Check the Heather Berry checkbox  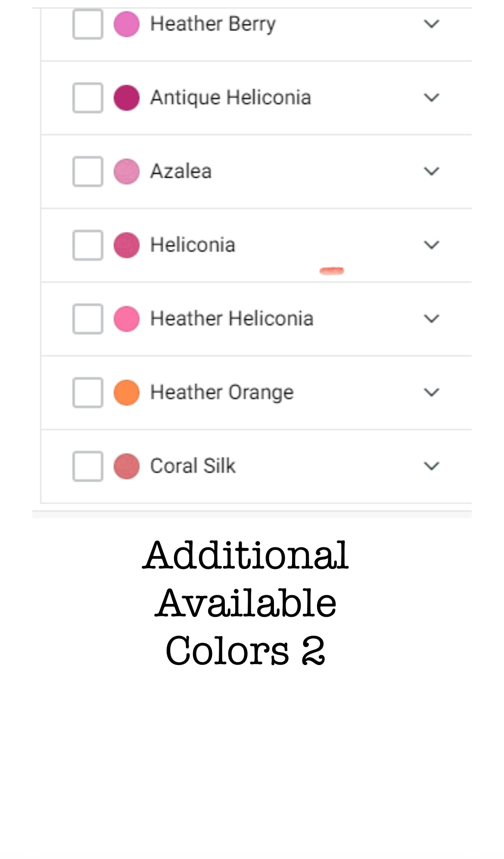pos(87,24)
